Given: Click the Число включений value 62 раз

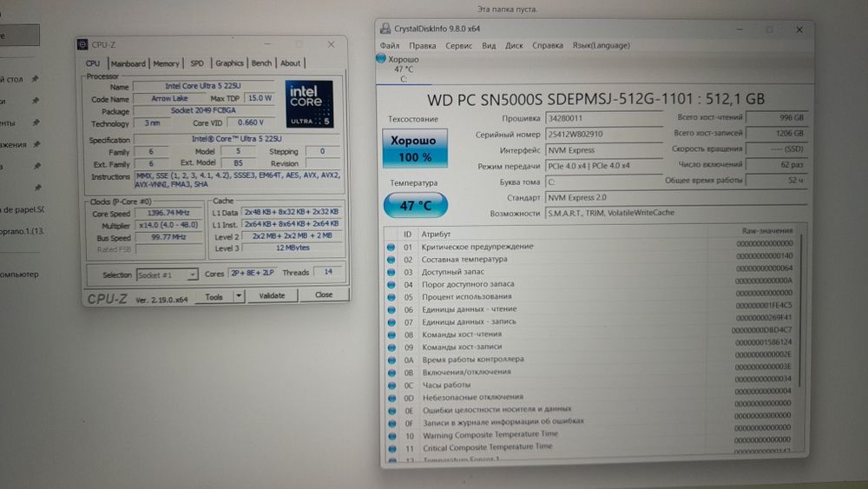Looking at the screenshot, I should click(776, 164).
